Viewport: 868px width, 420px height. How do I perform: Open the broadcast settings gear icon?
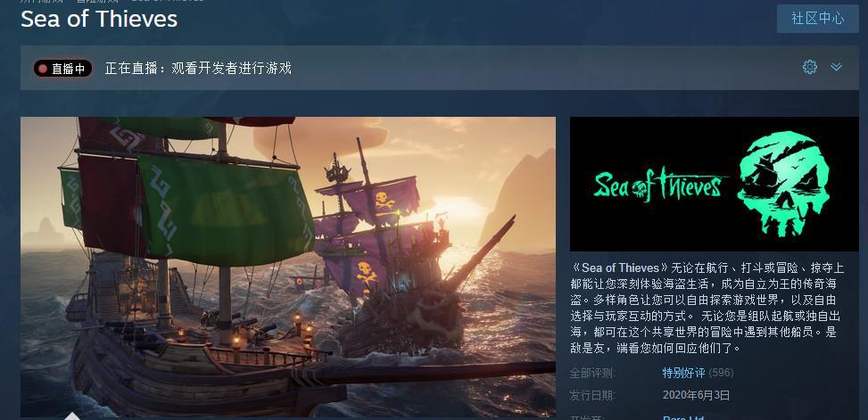pyautogui.click(x=810, y=67)
